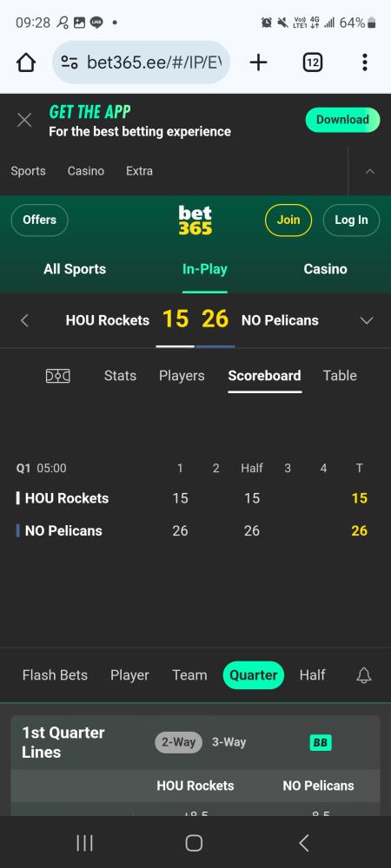Open the court pitch view icon

point(57,376)
